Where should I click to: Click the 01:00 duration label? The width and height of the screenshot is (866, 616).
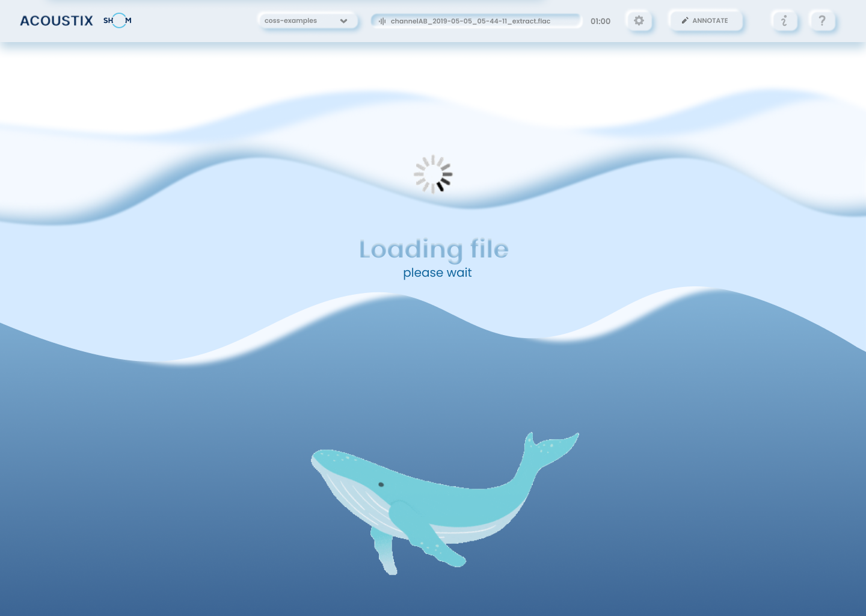click(x=600, y=21)
